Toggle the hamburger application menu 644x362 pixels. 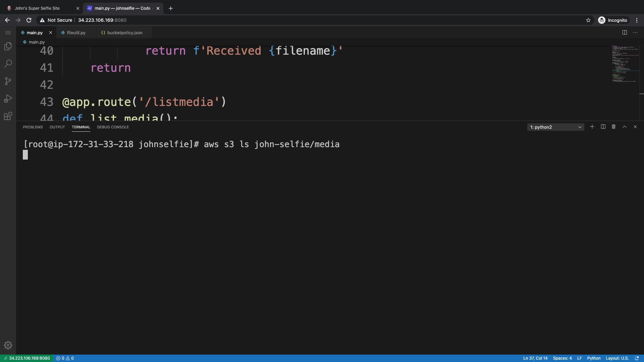click(8, 33)
